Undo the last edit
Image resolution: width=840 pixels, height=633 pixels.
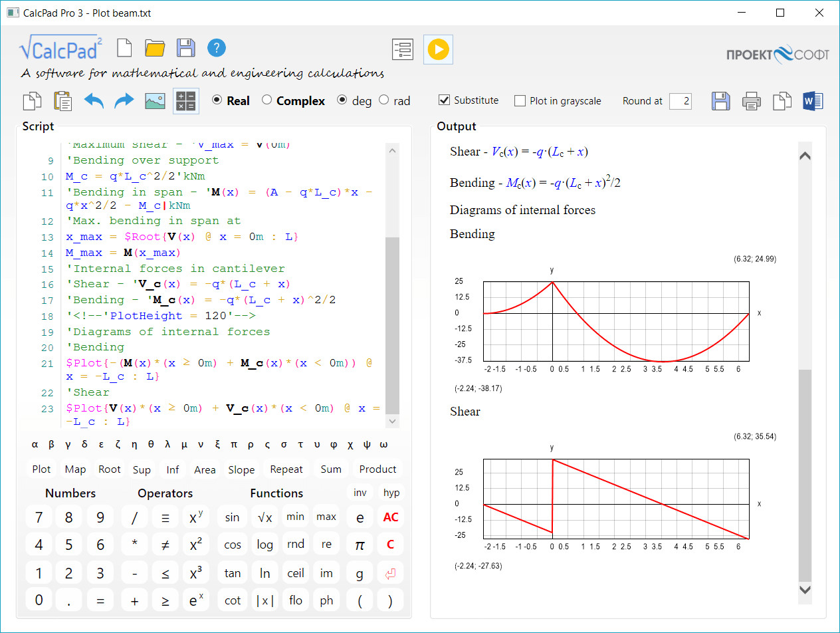(x=94, y=101)
